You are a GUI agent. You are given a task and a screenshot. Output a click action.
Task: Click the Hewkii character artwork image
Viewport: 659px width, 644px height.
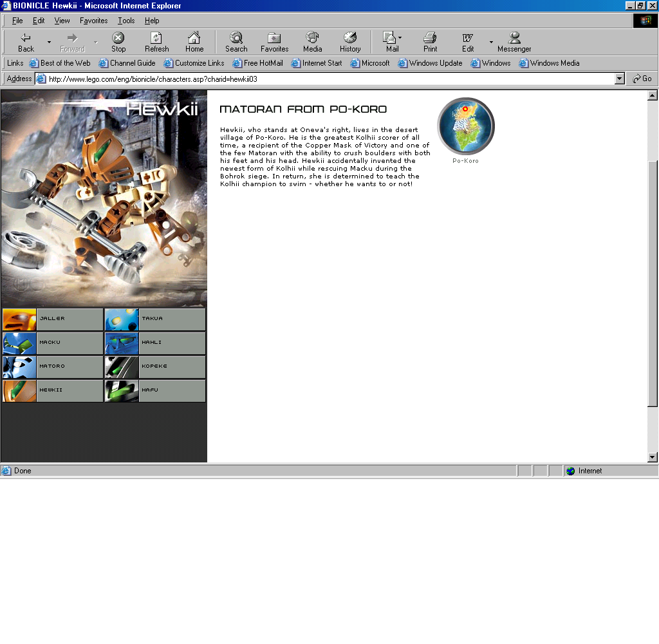click(104, 198)
